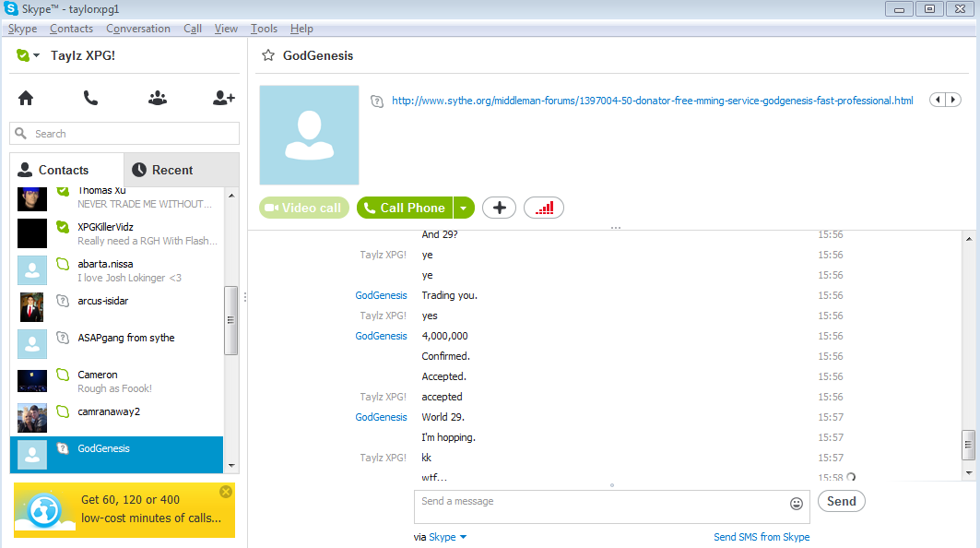Click the contact list scroll down arrow
This screenshot has width=980, height=548.
[x=231, y=465]
